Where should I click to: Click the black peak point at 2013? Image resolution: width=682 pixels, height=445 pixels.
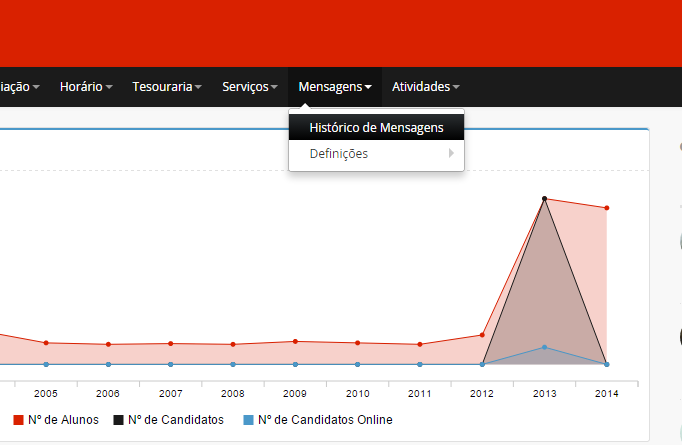pyautogui.click(x=544, y=199)
